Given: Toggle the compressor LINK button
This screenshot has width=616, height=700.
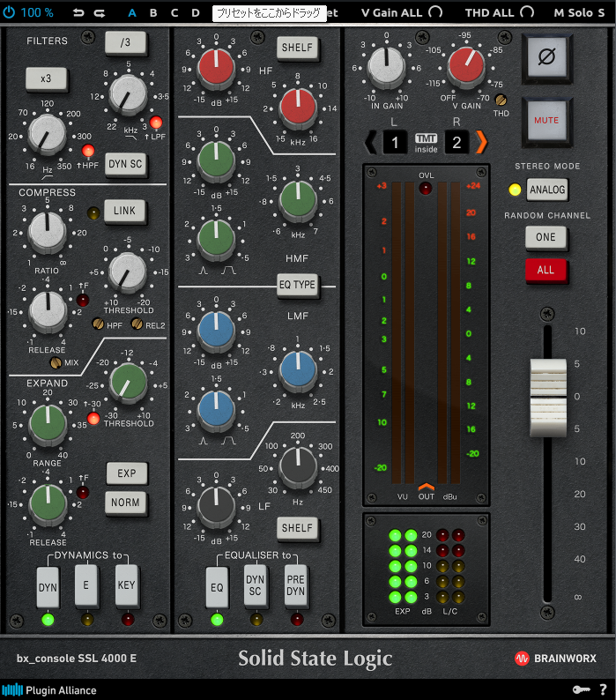Looking at the screenshot, I should click(x=124, y=211).
